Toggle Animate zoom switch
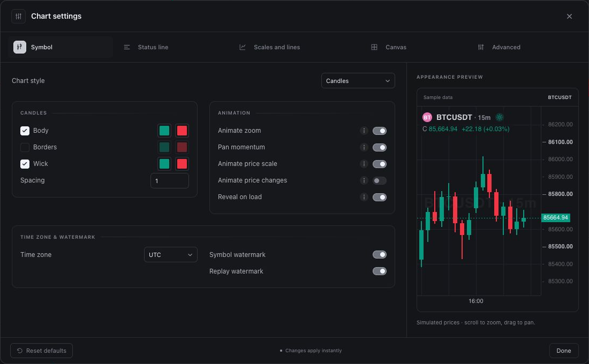 click(380, 131)
